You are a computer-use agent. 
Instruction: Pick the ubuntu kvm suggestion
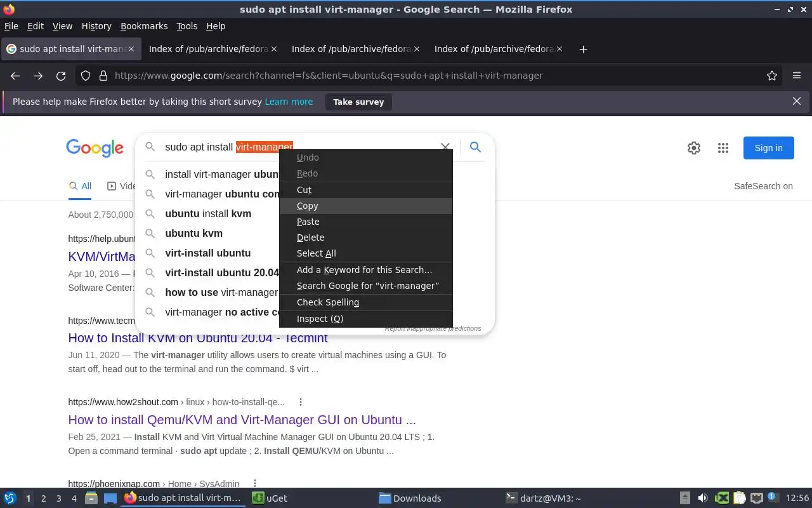[193, 233]
